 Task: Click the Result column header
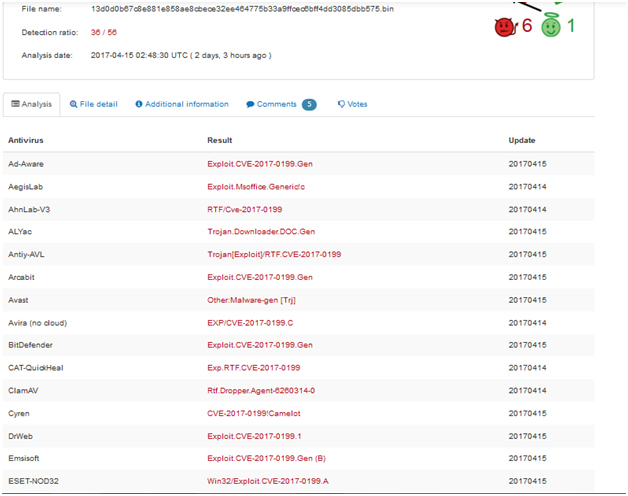219,140
